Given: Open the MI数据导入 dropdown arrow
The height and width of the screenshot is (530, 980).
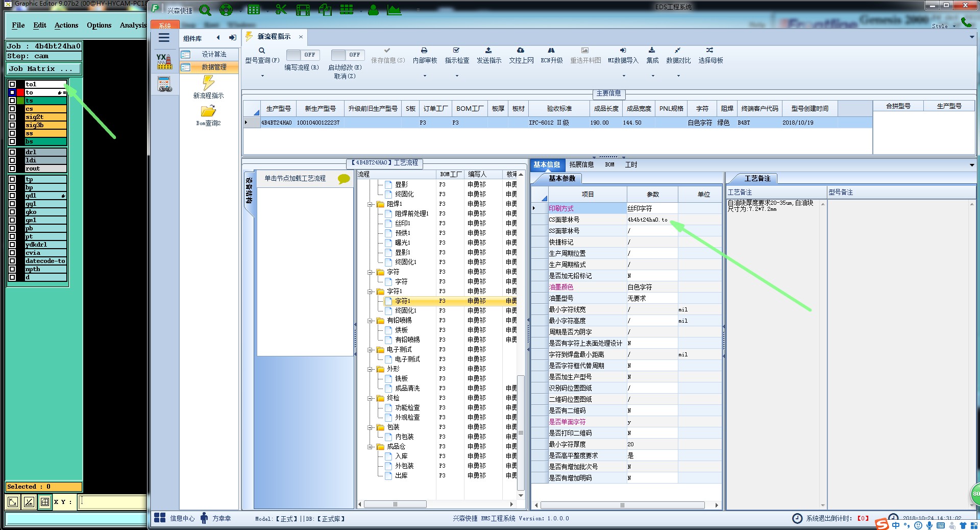Looking at the screenshot, I should point(623,76).
